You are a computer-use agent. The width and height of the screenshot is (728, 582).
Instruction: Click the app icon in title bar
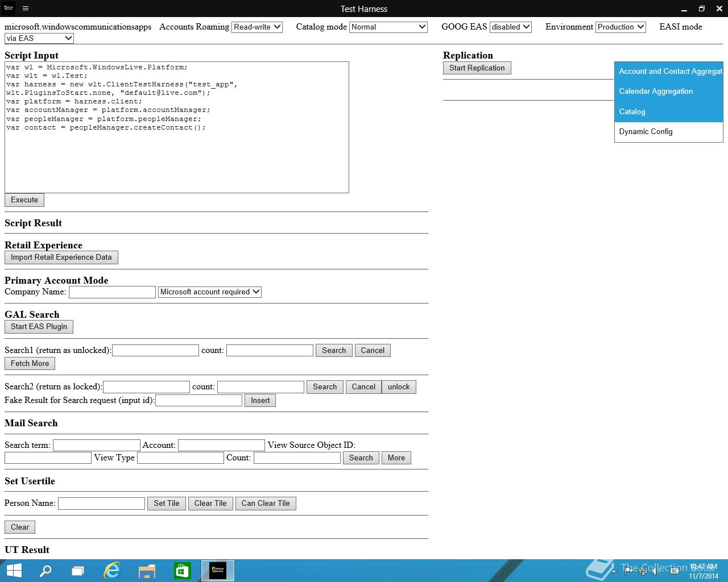pyautogui.click(x=9, y=9)
